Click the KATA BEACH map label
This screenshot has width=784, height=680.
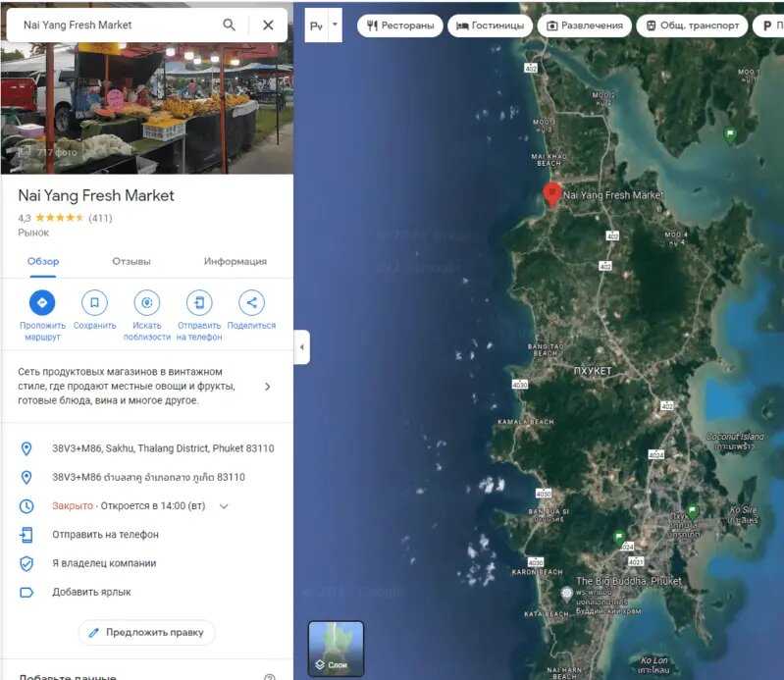tap(546, 613)
